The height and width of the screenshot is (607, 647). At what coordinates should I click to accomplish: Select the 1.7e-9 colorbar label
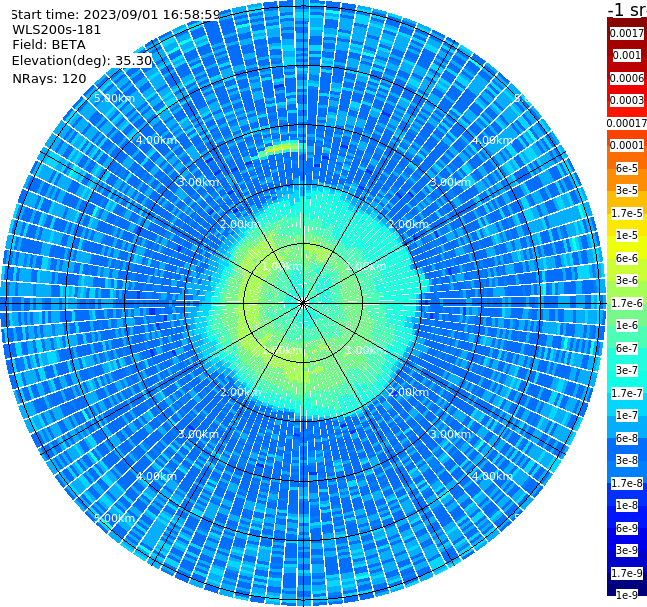coord(627,573)
